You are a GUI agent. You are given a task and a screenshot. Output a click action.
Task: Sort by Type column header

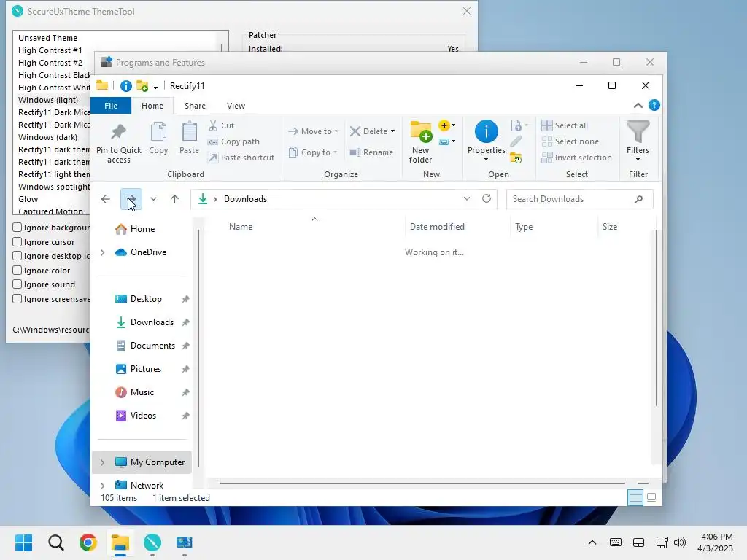554,227
